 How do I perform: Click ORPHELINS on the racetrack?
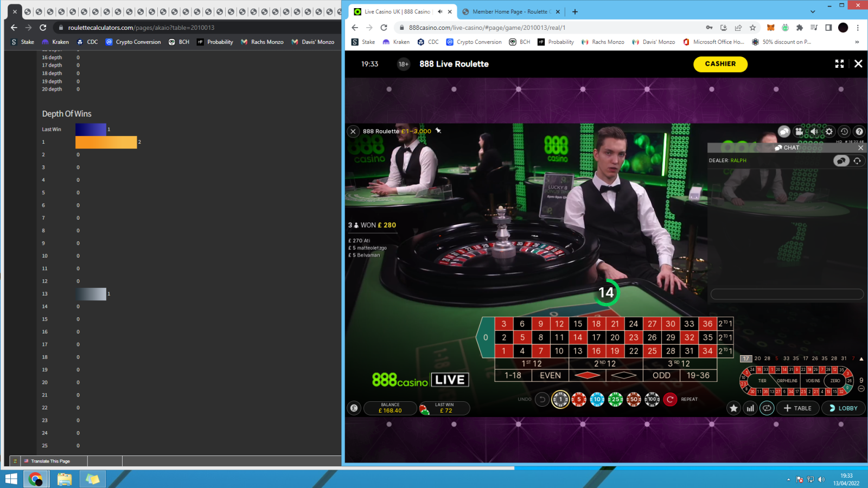787,381
